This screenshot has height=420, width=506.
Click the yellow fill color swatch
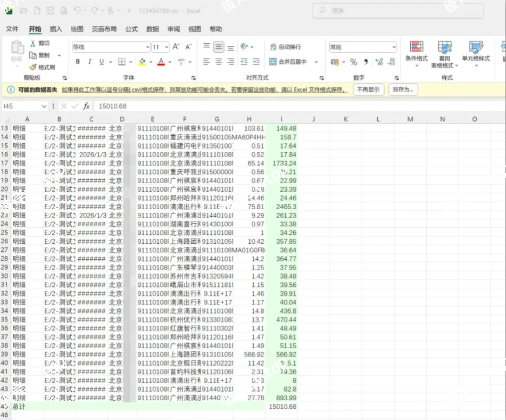(142, 62)
